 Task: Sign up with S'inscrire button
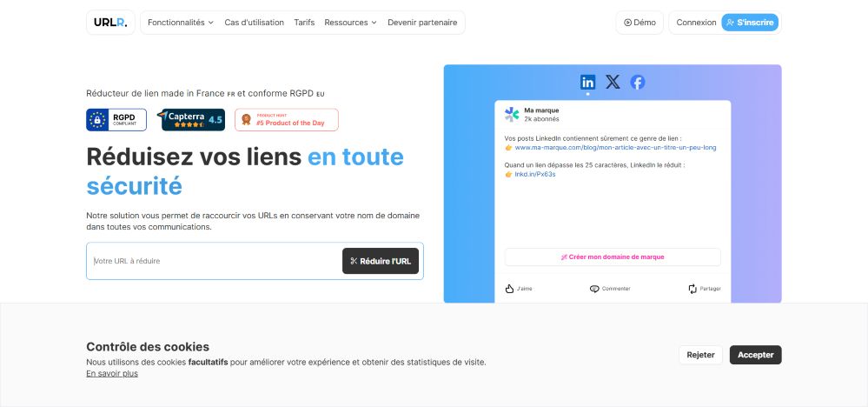pyautogui.click(x=750, y=23)
